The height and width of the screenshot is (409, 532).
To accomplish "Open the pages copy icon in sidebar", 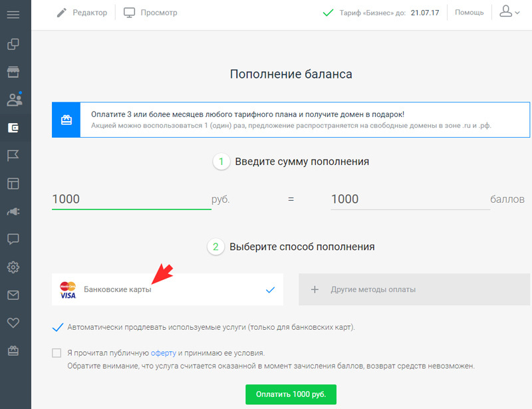I will [x=13, y=44].
